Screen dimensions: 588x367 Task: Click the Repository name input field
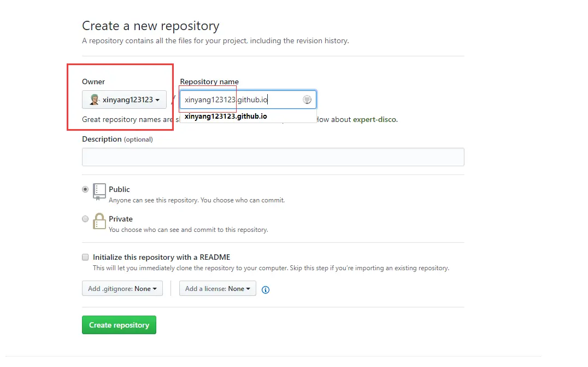click(x=248, y=100)
